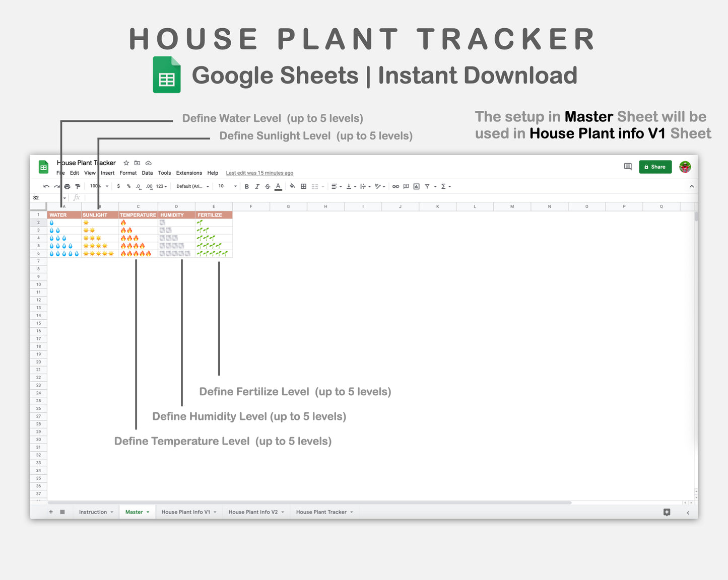The height and width of the screenshot is (580, 728).
Task: Click the borders icon
Action: click(303, 186)
